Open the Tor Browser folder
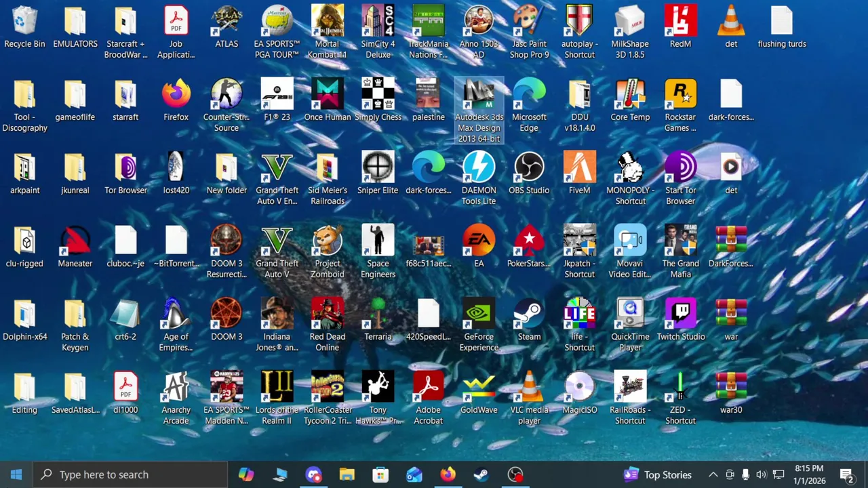This screenshot has height=488, width=868. coord(125,174)
